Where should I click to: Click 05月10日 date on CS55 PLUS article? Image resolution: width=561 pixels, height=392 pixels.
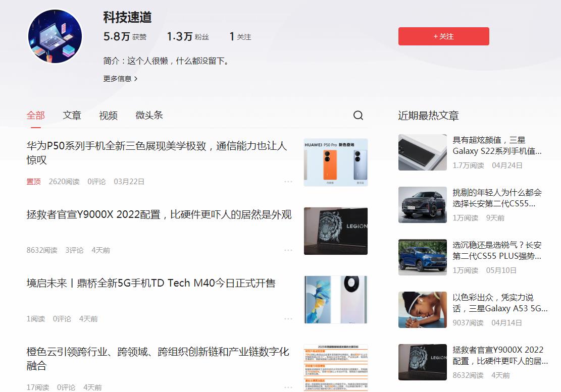click(501, 270)
